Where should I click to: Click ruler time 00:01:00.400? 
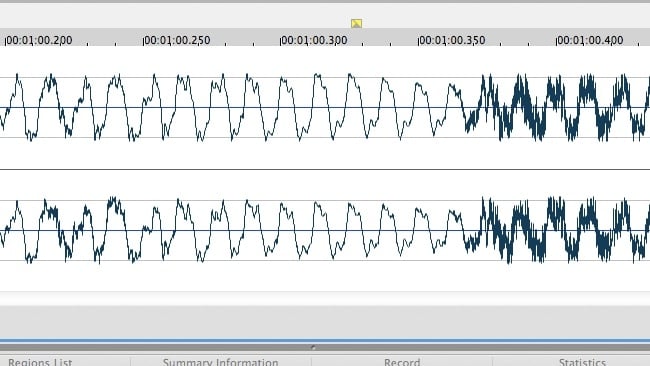pos(589,40)
